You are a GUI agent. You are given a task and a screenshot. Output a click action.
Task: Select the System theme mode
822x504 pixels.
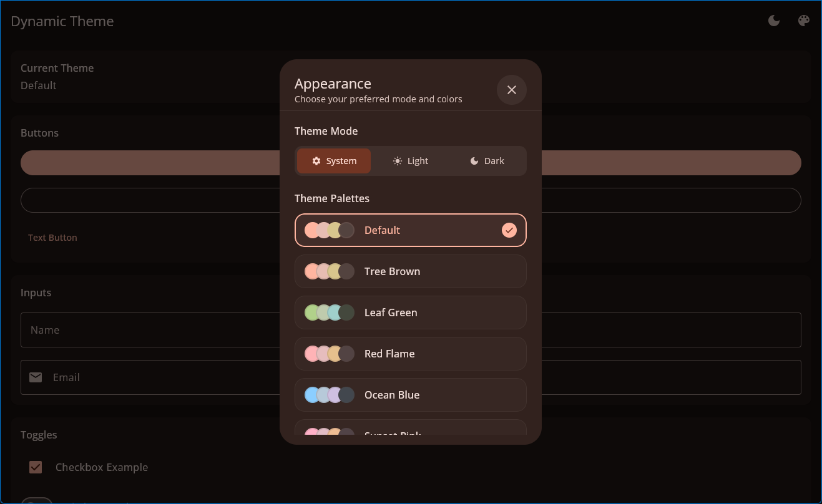point(334,161)
